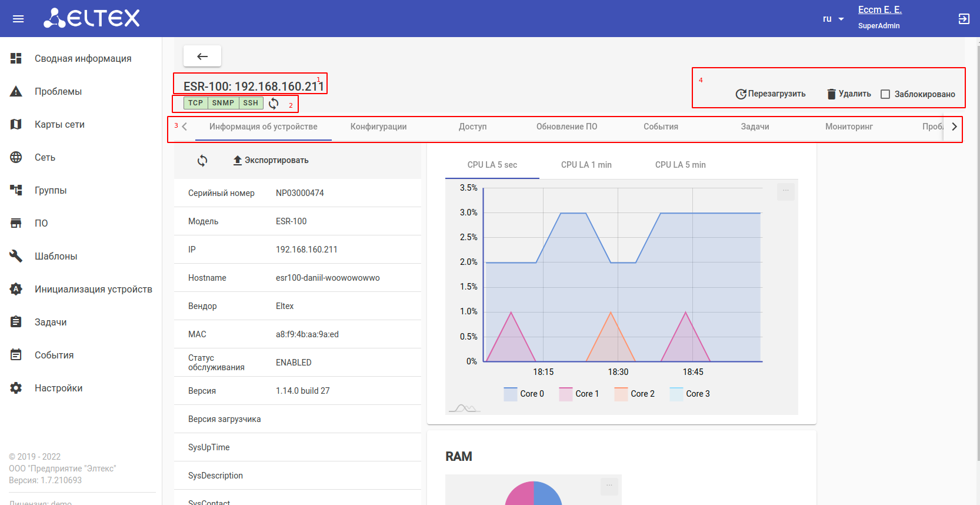The image size is (980, 505).
Task: Select the CPU LA 5 sec tab
Action: [492, 165]
